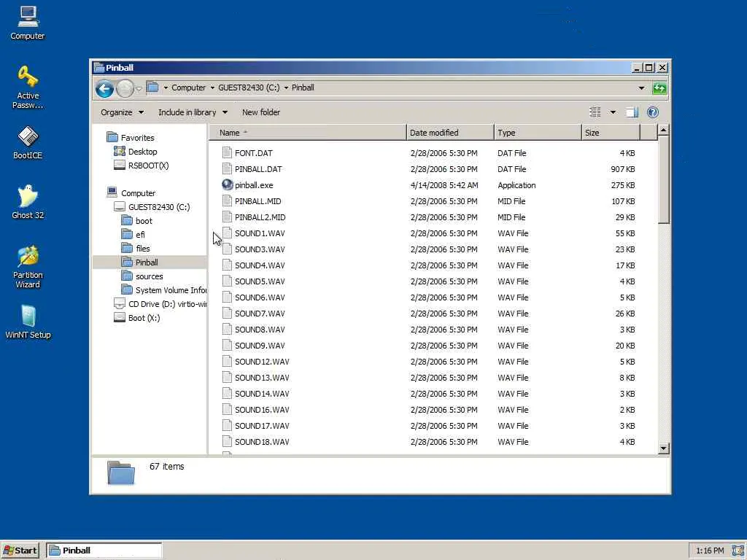The height and width of the screenshot is (560, 747).
Task: Sort by the Size column header
Action: coord(611,133)
